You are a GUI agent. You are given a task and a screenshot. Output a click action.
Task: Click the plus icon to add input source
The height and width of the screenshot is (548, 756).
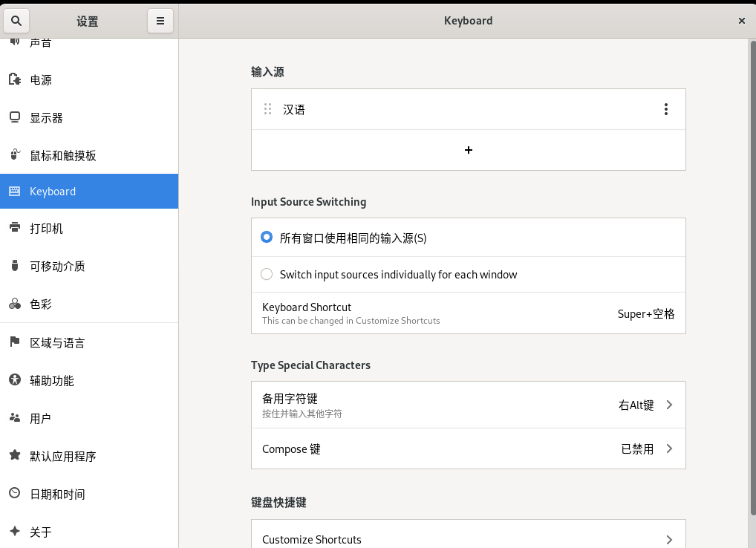468,150
